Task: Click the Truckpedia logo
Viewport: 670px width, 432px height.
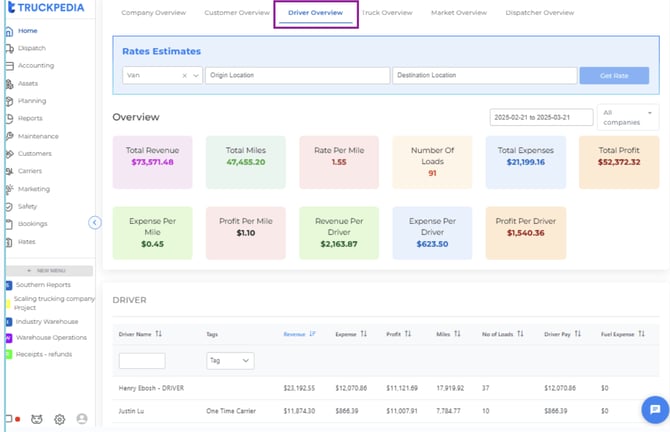Action: tap(46, 7)
